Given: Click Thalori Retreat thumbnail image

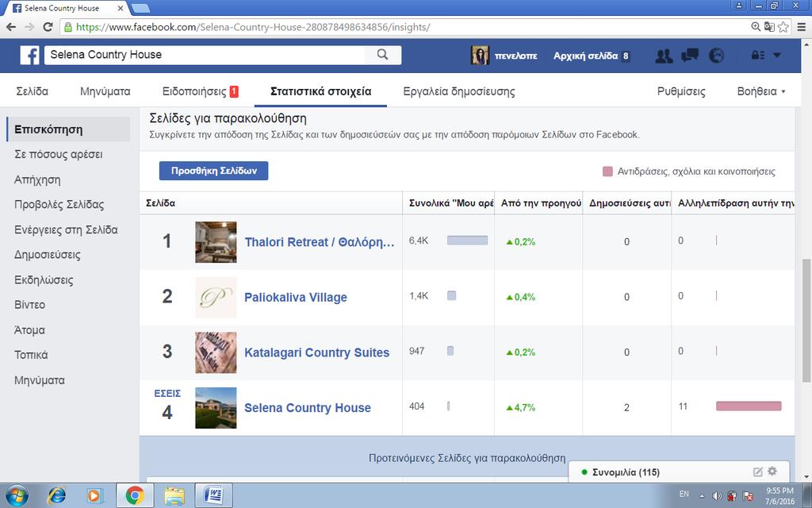Looking at the screenshot, I should [216, 242].
